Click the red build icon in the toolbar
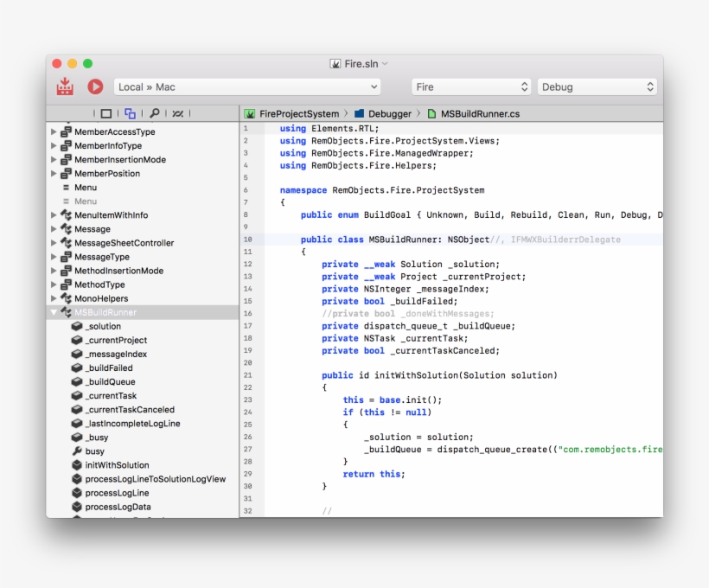This screenshot has height=588, width=709. [x=65, y=86]
